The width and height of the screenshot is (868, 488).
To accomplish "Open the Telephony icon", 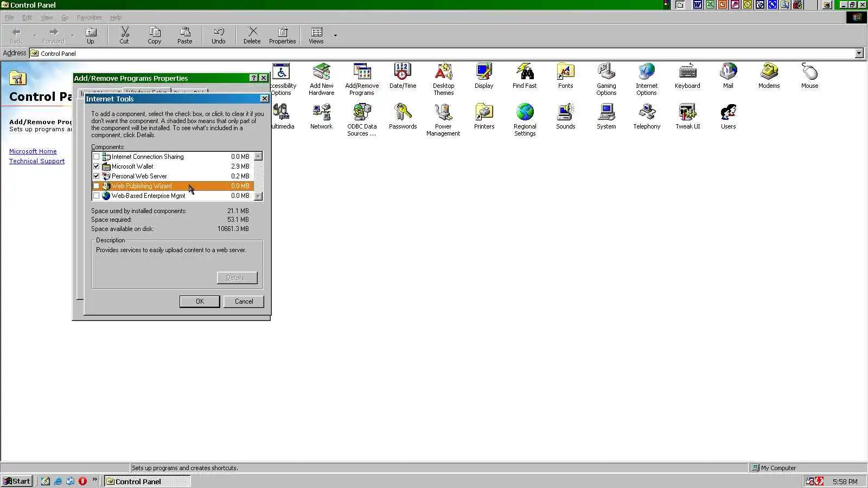I will click(x=647, y=117).
